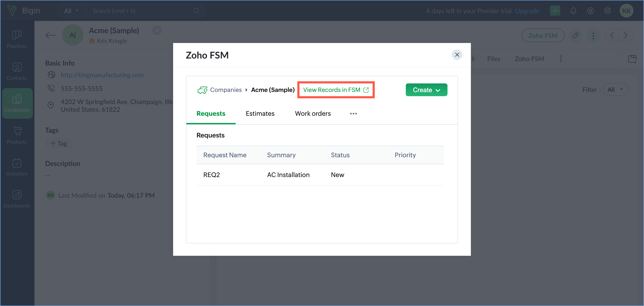Click the location pin icon next to the address
This screenshot has width=644, height=306.
point(51,105)
